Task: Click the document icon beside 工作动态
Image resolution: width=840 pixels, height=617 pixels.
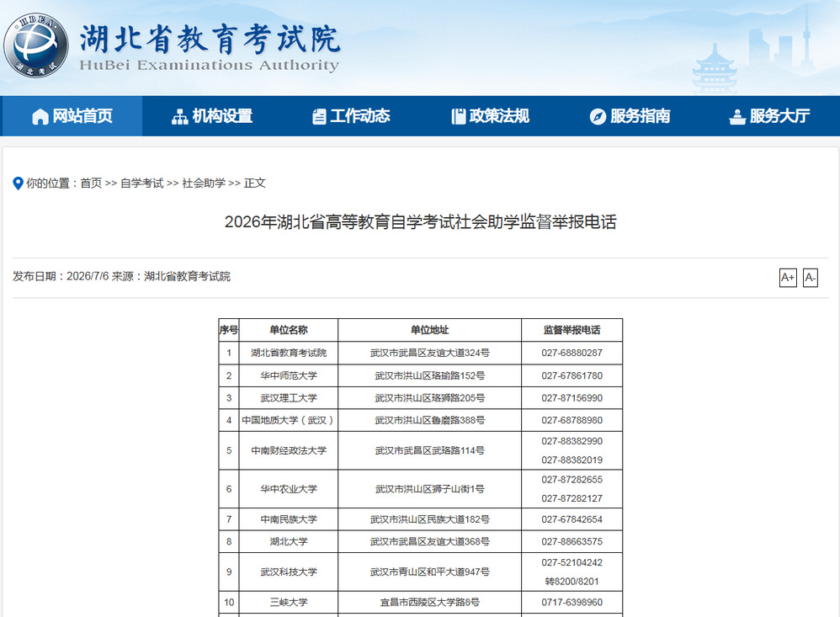Action: [319, 116]
